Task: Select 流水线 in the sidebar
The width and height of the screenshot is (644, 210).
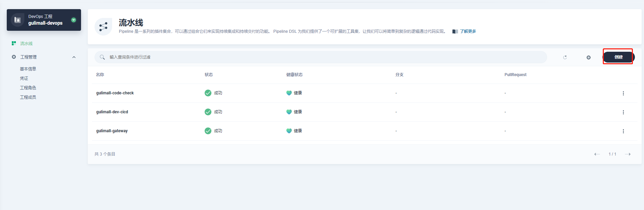Action: [26, 44]
